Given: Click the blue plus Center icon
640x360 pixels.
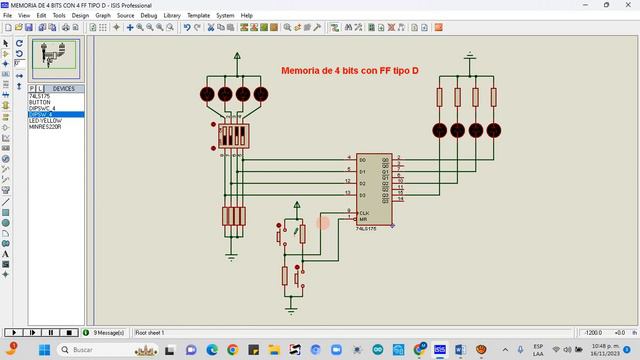Looking at the screenshot, I should (130, 27).
